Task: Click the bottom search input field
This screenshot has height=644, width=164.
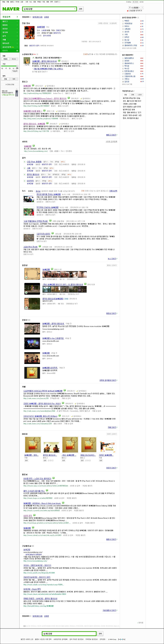Action: (69, 633)
